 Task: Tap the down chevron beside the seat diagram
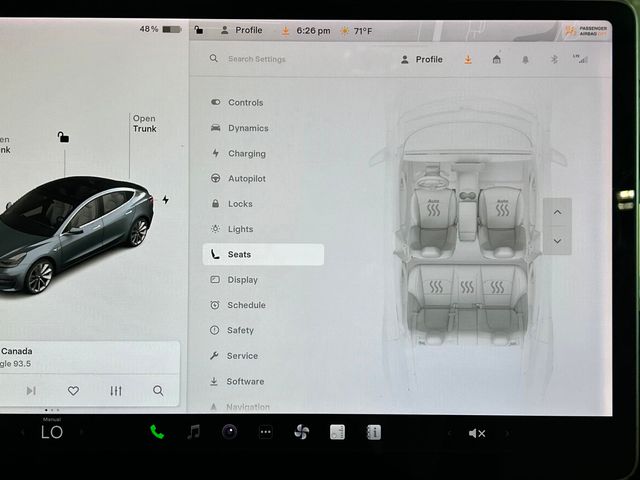[x=557, y=241]
